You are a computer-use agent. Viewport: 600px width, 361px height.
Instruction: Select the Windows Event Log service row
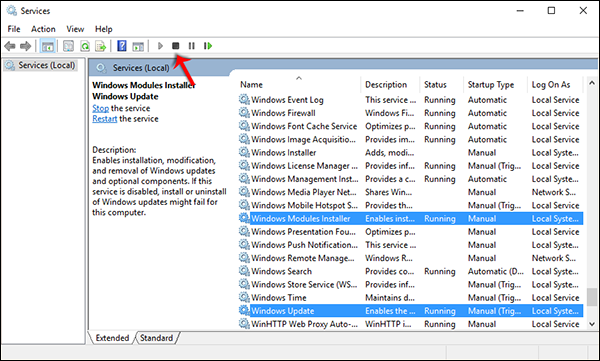(x=411, y=100)
